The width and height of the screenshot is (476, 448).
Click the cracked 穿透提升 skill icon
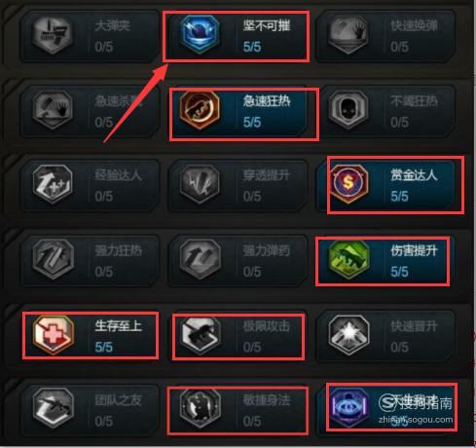click(200, 184)
